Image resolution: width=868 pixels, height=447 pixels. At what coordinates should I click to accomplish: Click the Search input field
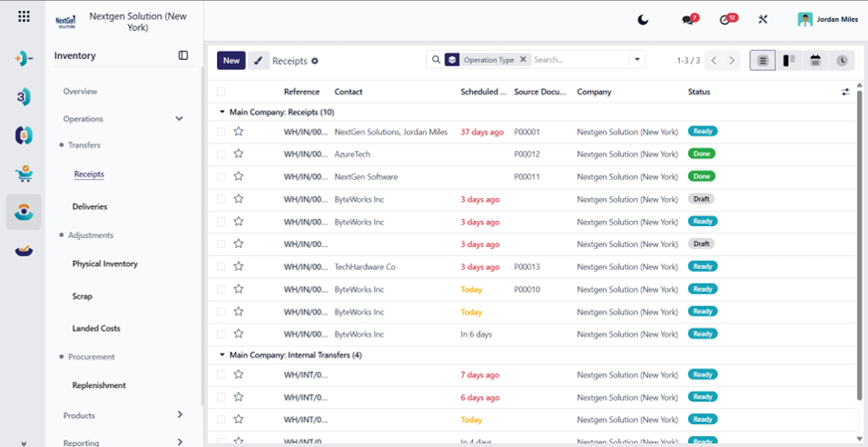click(x=579, y=60)
